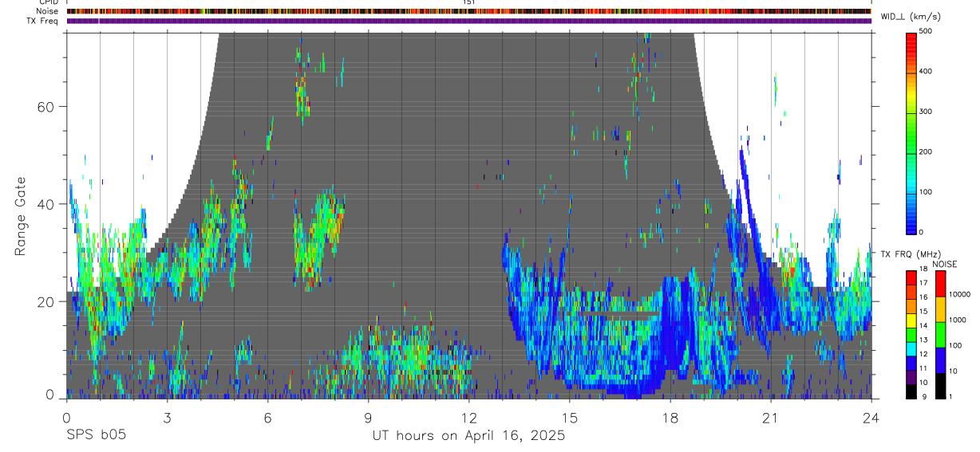980x452 pixels.
Task: Click the 'TX Freq' row label at top left
Action: [43, 21]
